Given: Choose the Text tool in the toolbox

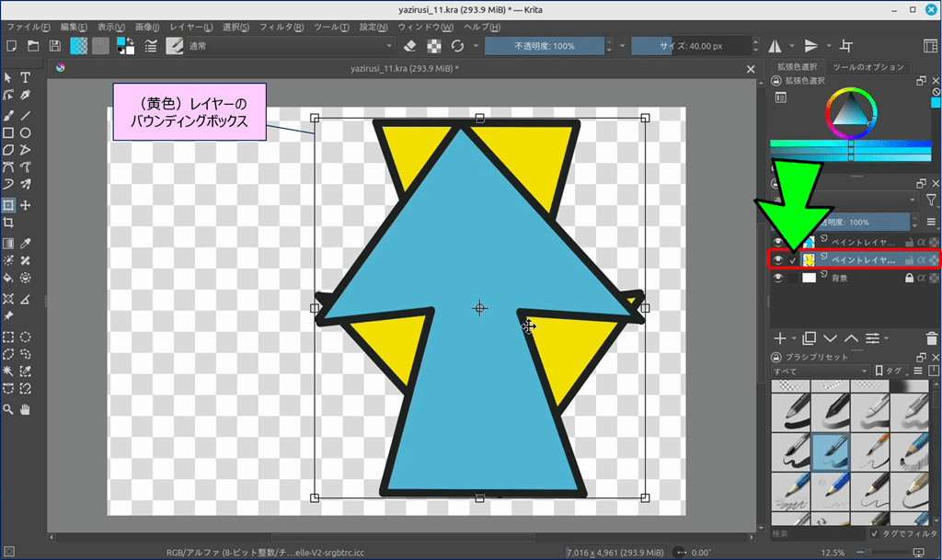Looking at the screenshot, I should (x=26, y=77).
